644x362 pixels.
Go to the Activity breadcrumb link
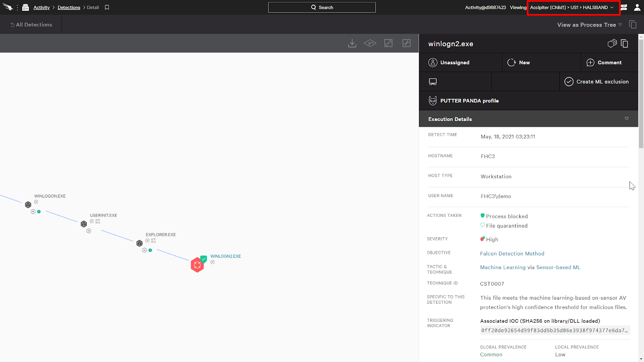41,7
